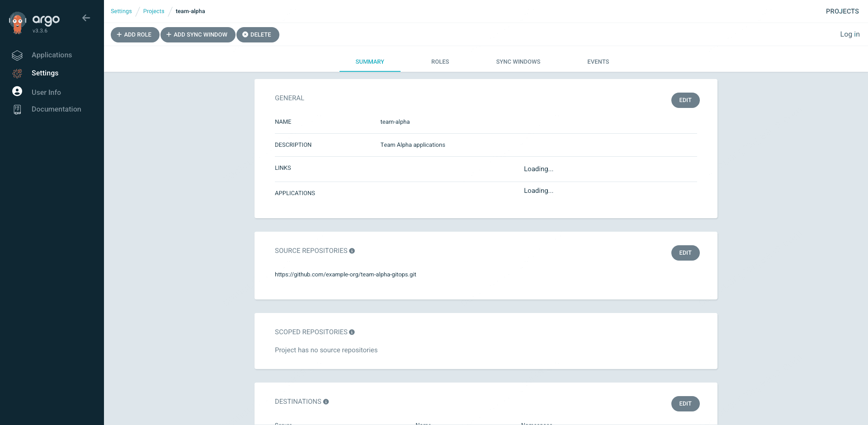Switch to the SYNC WINDOWS tab
Screen dimensions: 868x425
(518, 61)
